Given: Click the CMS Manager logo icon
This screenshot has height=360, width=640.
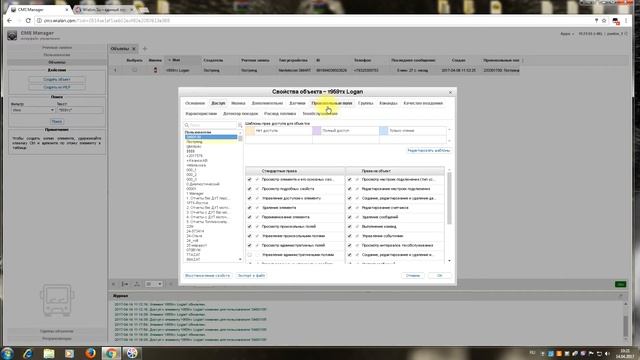Looking at the screenshot, I should (x=12, y=35).
